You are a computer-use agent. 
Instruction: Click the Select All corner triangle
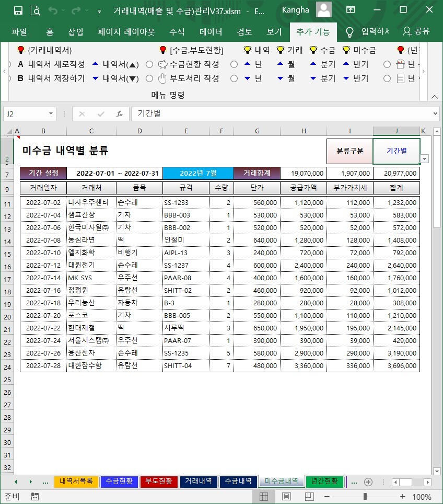click(9, 131)
